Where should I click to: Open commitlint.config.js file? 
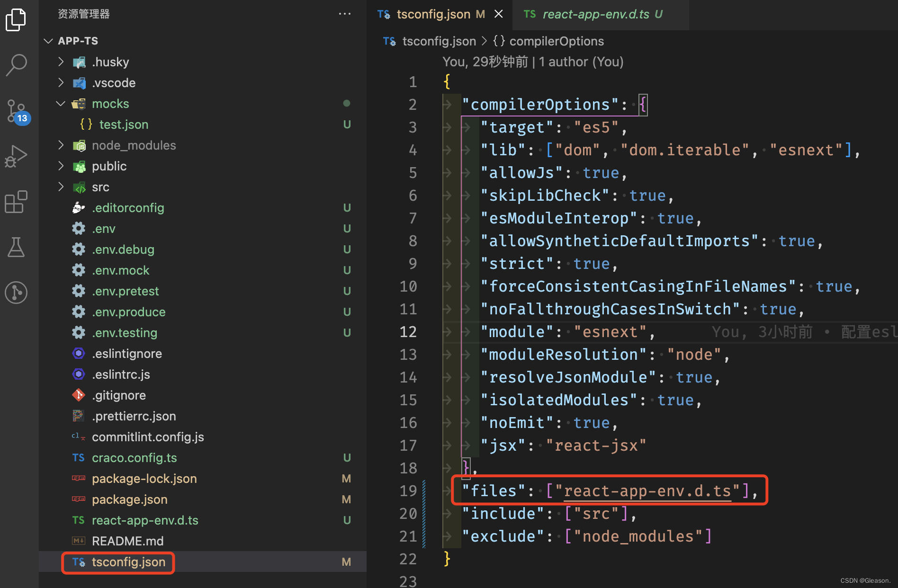click(x=203, y=437)
